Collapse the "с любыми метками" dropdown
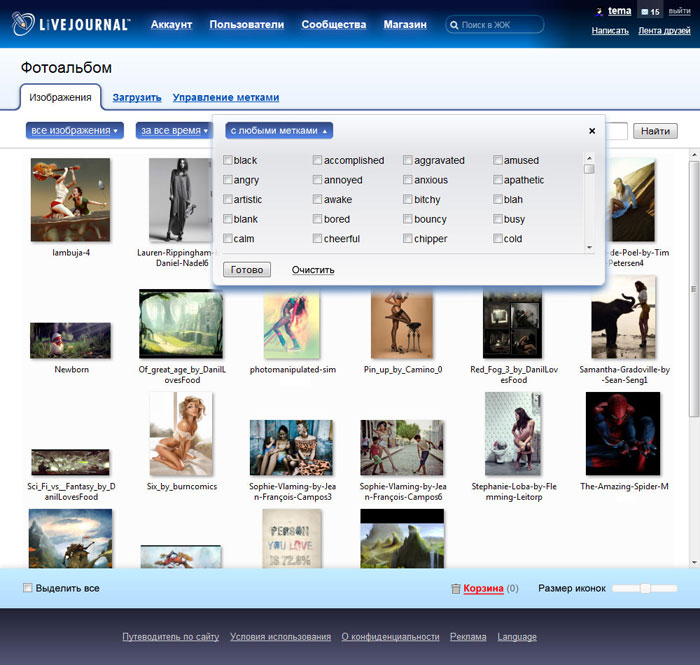The image size is (700, 665). point(279,131)
